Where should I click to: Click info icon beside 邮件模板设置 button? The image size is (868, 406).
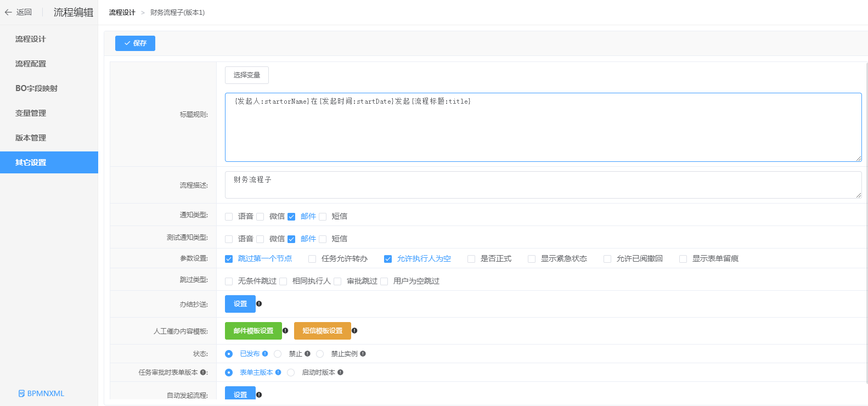(285, 330)
